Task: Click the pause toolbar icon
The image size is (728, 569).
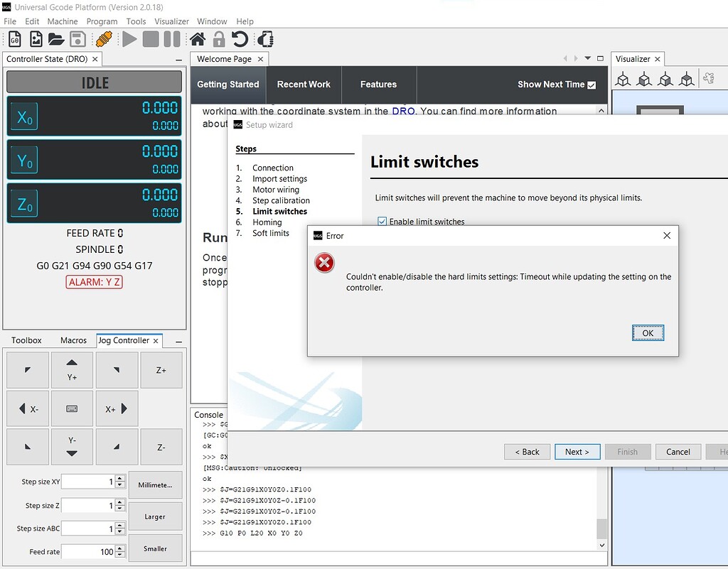Action: pyautogui.click(x=172, y=39)
